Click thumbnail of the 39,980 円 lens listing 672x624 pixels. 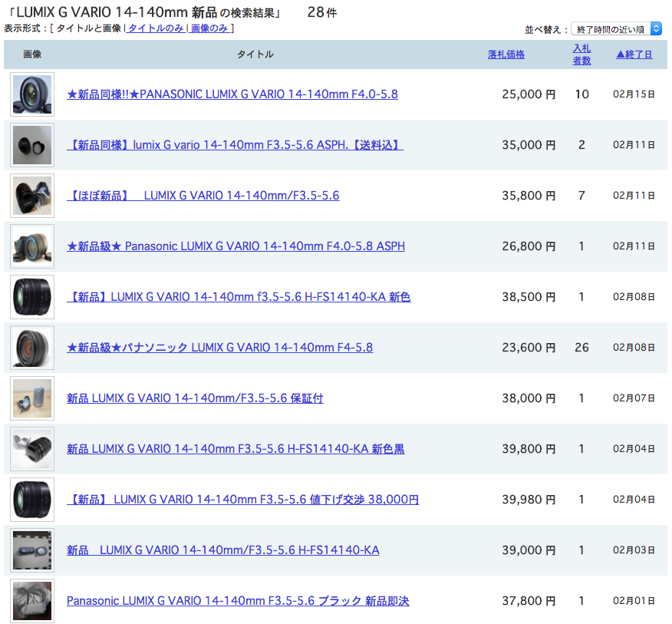[32, 499]
